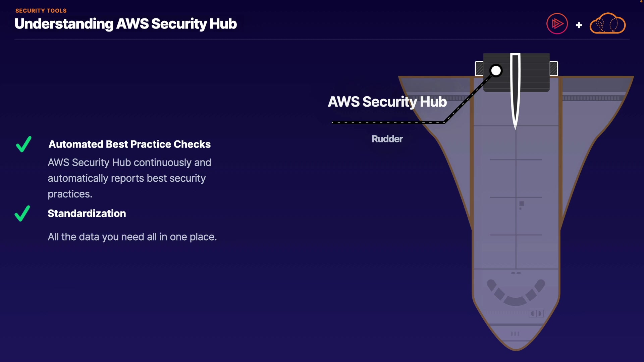Select the Standardization heading
Image resolution: width=644 pixels, height=362 pixels.
tap(87, 214)
